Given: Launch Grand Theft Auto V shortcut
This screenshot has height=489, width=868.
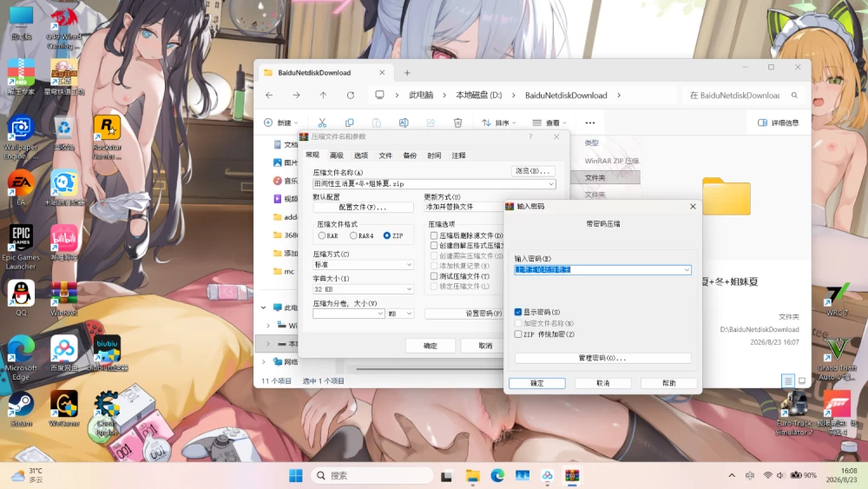Looking at the screenshot, I should (x=837, y=358).
